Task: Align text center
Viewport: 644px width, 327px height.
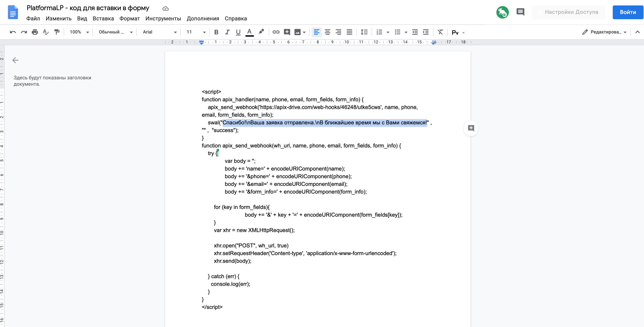Action: [327, 32]
